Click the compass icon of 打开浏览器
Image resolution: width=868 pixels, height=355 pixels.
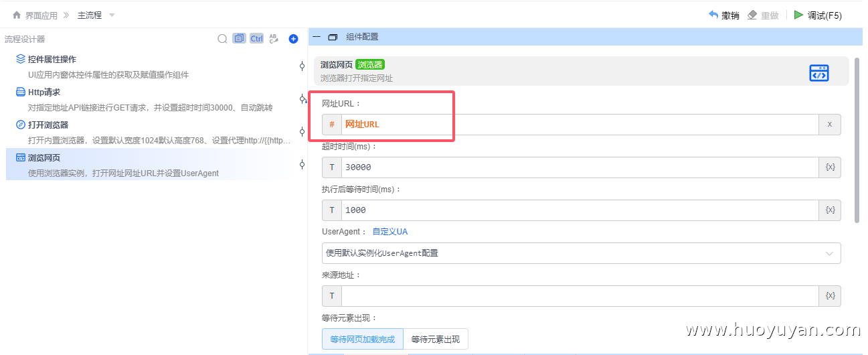point(21,125)
